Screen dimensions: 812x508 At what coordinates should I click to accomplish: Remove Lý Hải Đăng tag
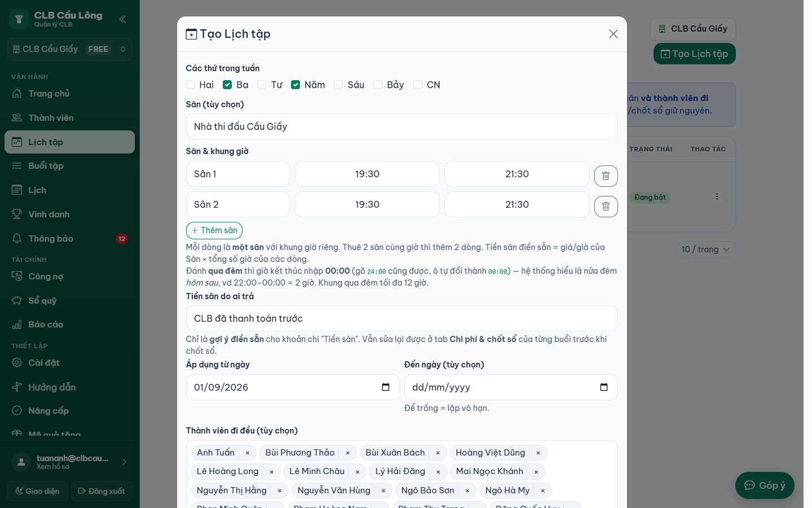click(x=438, y=472)
